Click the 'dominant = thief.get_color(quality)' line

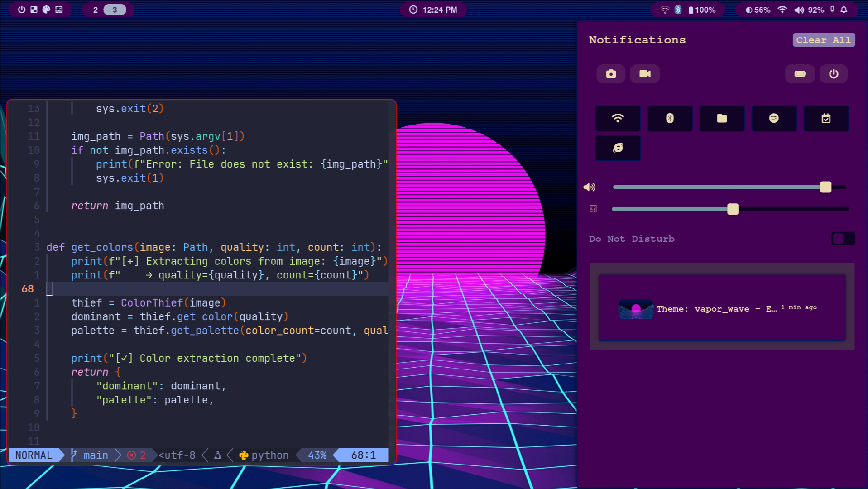coord(180,316)
